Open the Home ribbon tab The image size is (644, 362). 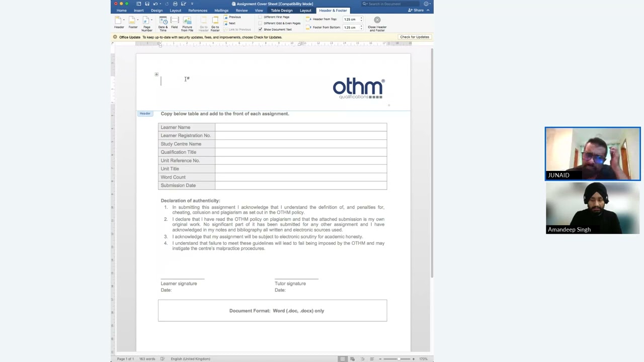(x=122, y=10)
